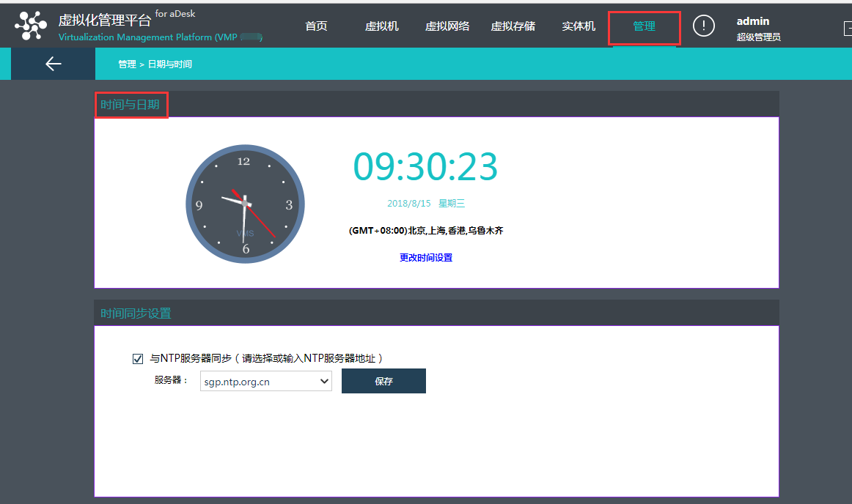Click the 保存 button to save NTP settings
Image resolution: width=852 pixels, height=504 pixels.
click(x=383, y=381)
